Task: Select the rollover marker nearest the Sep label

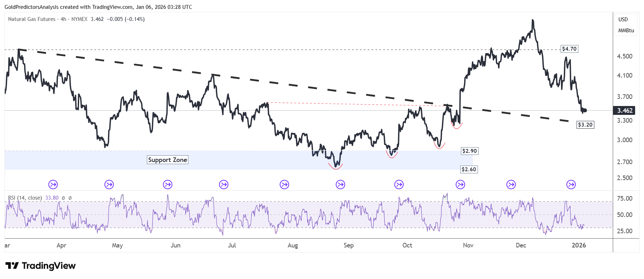Action: pos(340,184)
